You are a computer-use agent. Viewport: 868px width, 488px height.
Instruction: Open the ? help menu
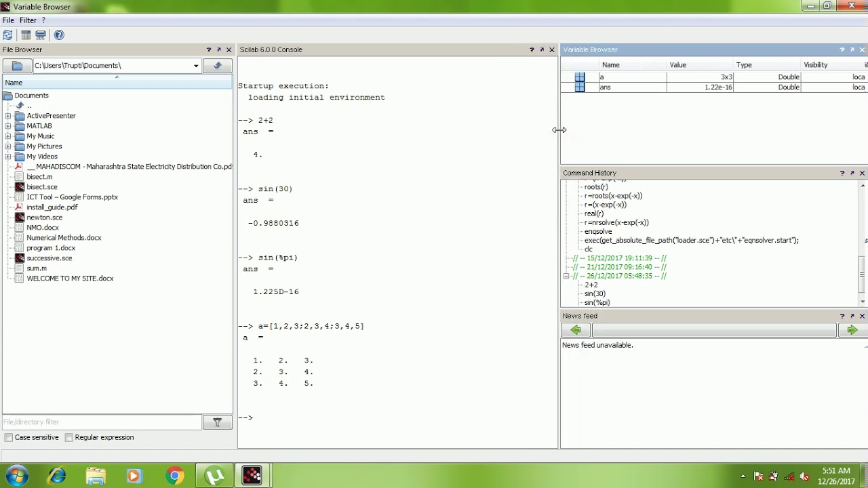(43, 20)
